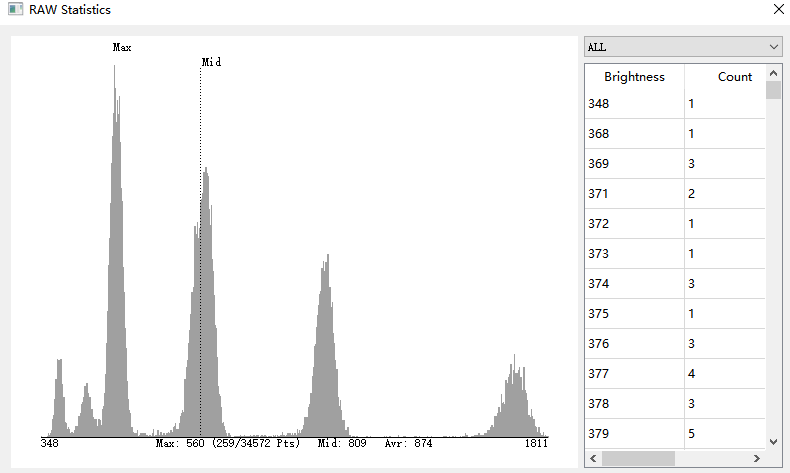Click the horizontal scrollbar thumb below table

click(638, 458)
